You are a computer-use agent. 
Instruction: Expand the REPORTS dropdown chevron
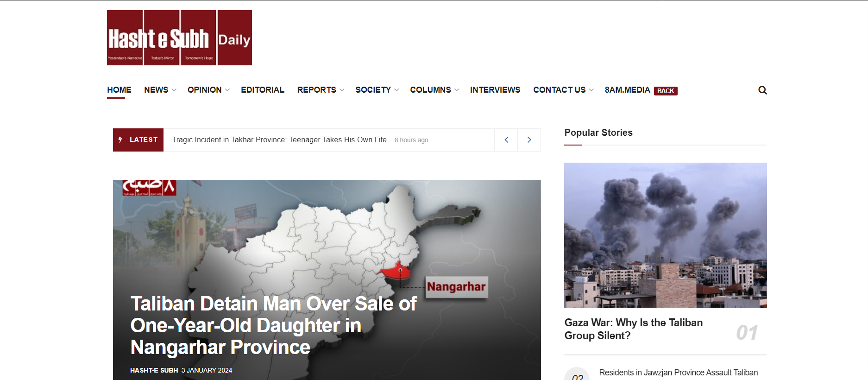click(x=342, y=90)
